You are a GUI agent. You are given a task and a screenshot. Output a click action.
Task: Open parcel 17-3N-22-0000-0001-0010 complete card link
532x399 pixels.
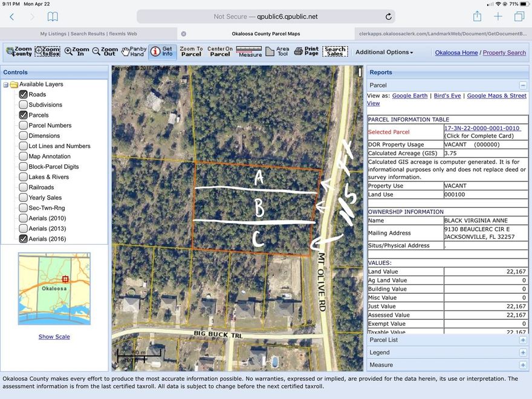482,128
